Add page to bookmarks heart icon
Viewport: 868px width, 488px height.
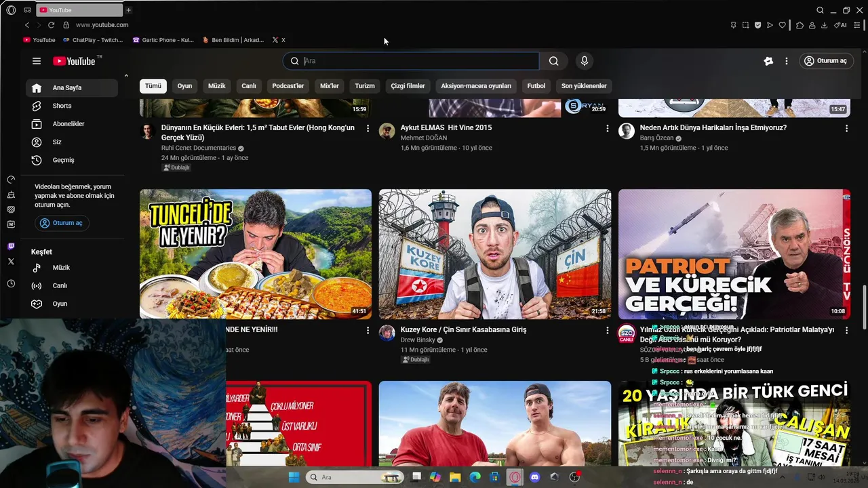pyautogui.click(x=782, y=25)
